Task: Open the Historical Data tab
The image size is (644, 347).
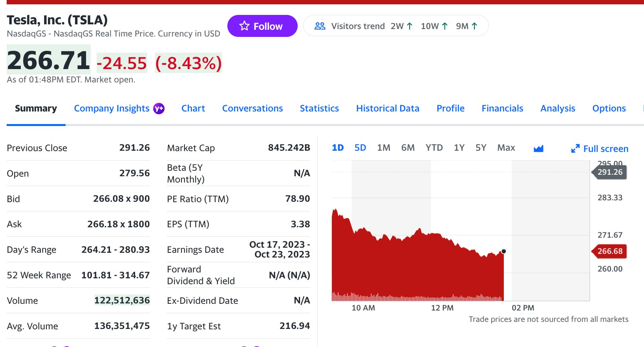Action: pos(388,108)
